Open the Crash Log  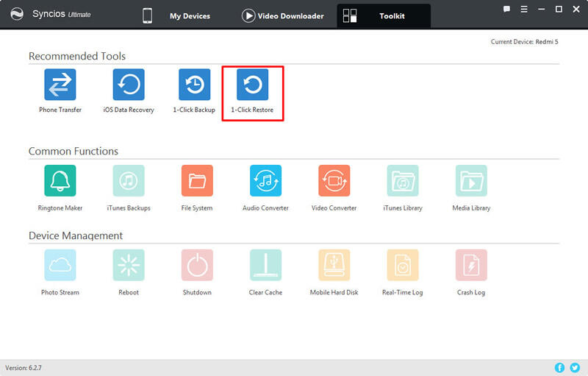(x=471, y=265)
